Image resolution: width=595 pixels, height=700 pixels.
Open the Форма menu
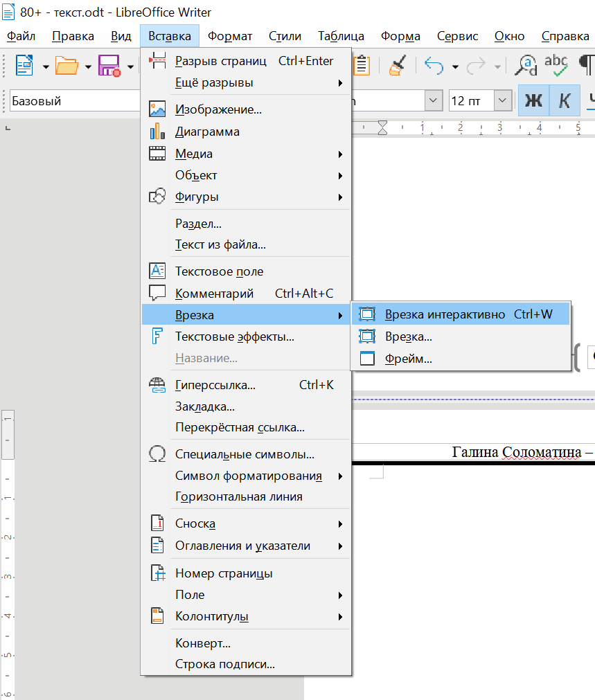point(400,36)
